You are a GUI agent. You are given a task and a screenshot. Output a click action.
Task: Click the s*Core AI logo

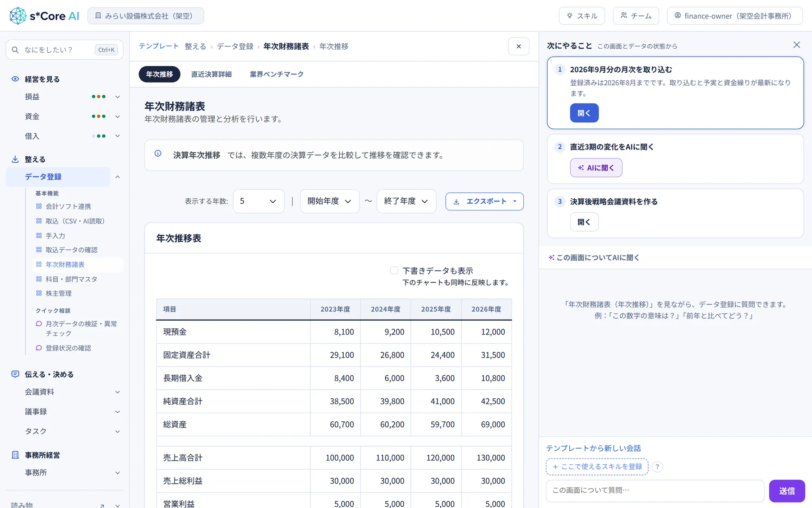pyautogui.click(x=44, y=16)
